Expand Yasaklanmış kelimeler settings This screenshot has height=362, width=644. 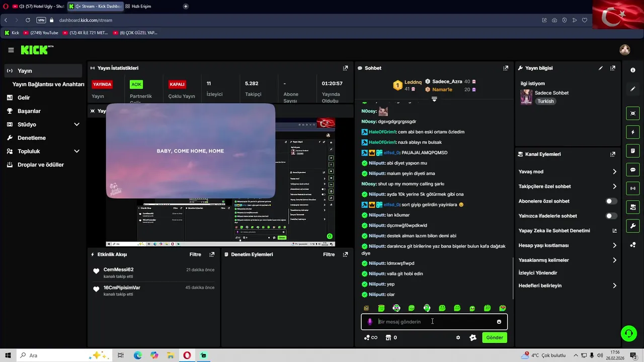pos(568,260)
